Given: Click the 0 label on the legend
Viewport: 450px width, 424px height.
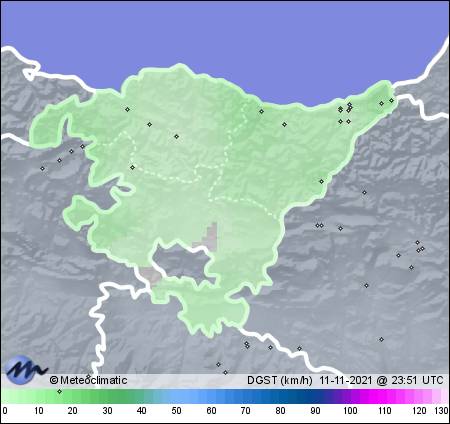Looking at the screenshot, I should pyautogui.click(x=4, y=411).
